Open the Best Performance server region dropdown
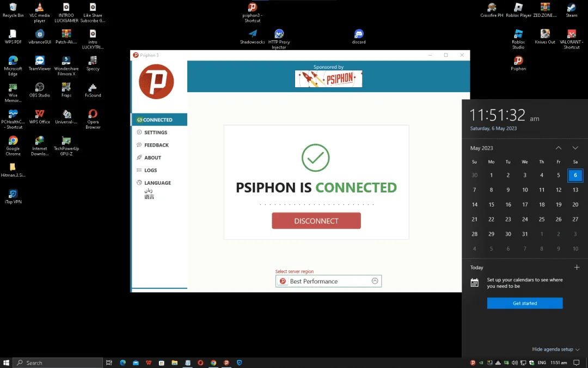 pyautogui.click(x=328, y=281)
